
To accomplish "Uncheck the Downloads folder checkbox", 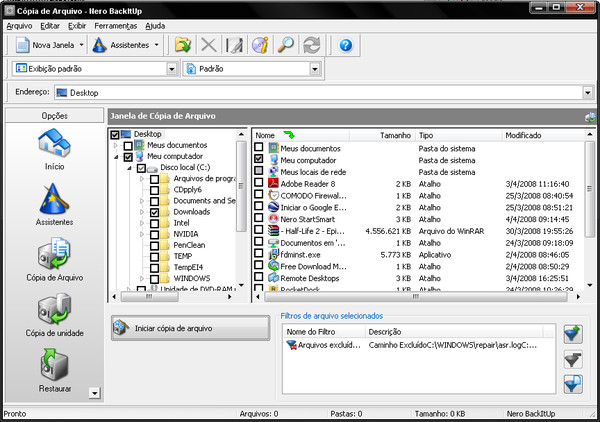I will [155, 212].
